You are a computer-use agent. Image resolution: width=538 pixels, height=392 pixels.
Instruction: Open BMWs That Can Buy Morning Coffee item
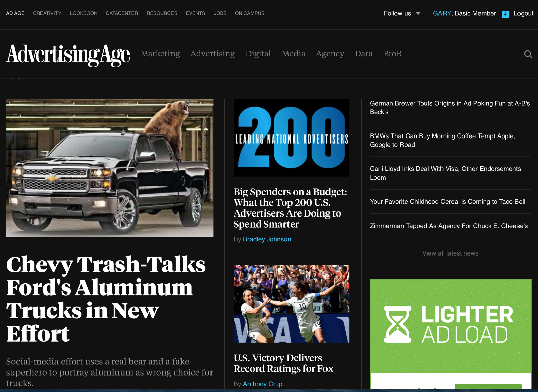click(443, 140)
